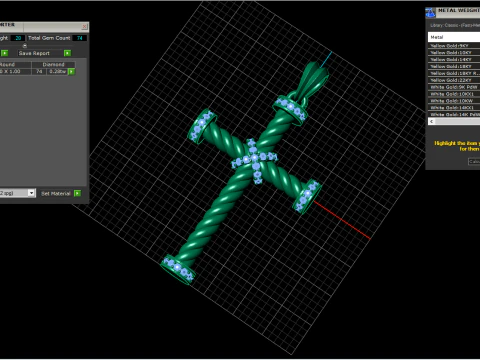Select White Gold 10KX1 in metal list
This screenshot has width=480, height=360.
tap(454, 94)
